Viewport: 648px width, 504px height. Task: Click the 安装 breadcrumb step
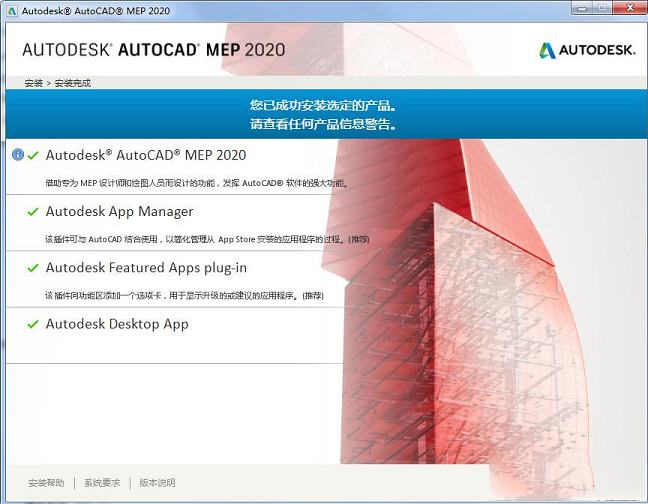33,83
